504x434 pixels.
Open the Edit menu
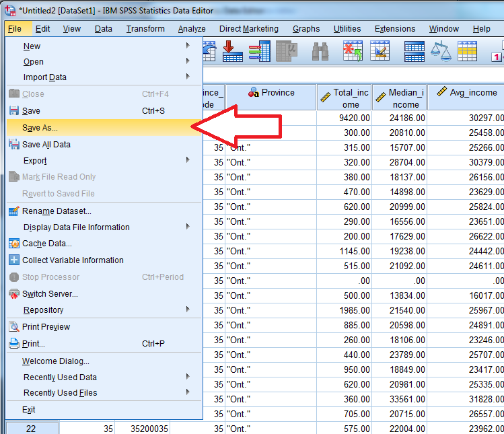[x=43, y=29]
